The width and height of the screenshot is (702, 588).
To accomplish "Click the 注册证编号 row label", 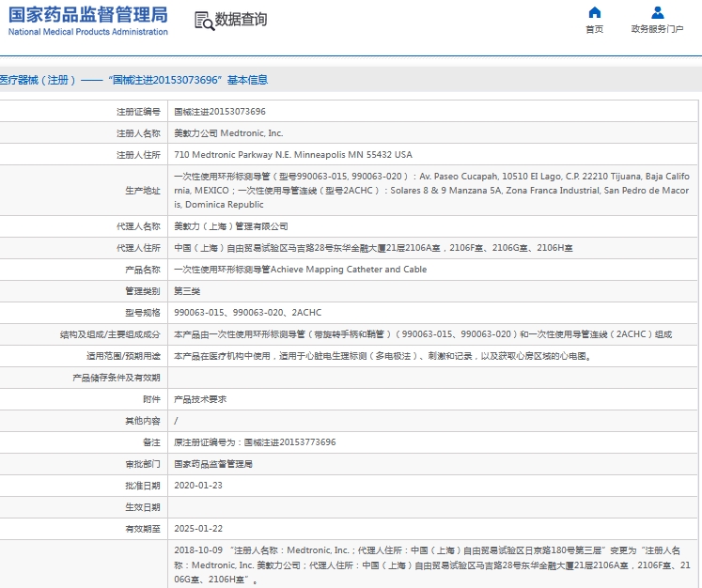I will click(138, 112).
